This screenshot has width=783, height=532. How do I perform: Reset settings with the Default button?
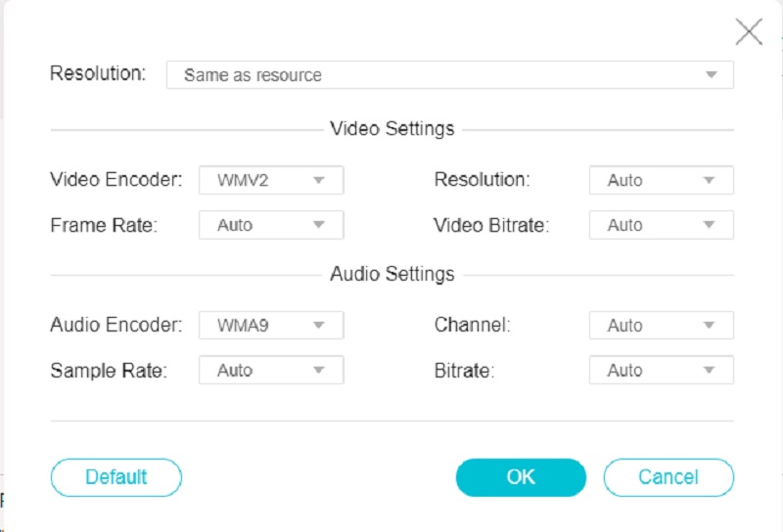pyautogui.click(x=115, y=477)
